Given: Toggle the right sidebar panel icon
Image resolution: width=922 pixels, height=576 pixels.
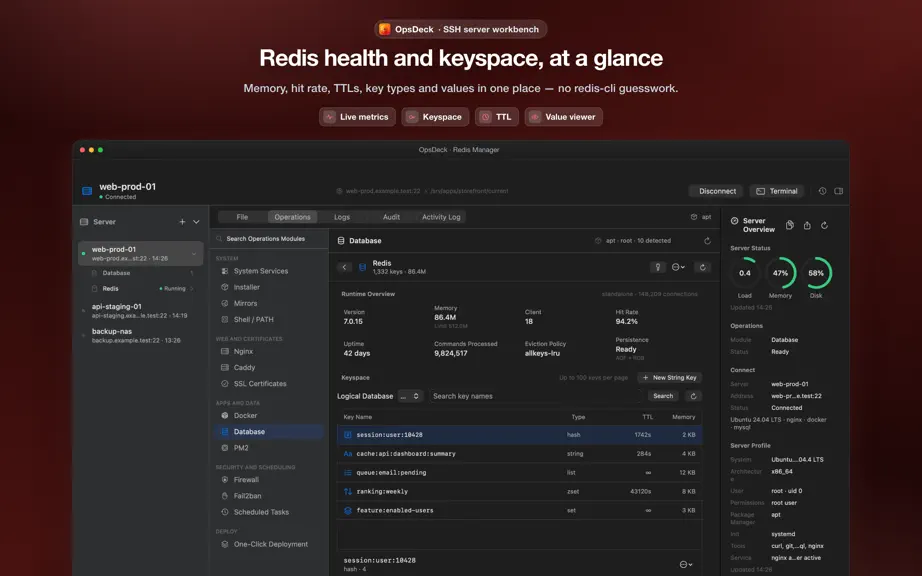Looking at the screenshot, I should pos(839,191).
